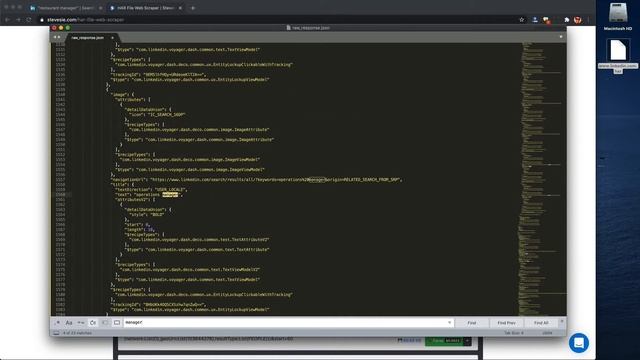Click the green button on the web page behind

(x=444, y=341)
